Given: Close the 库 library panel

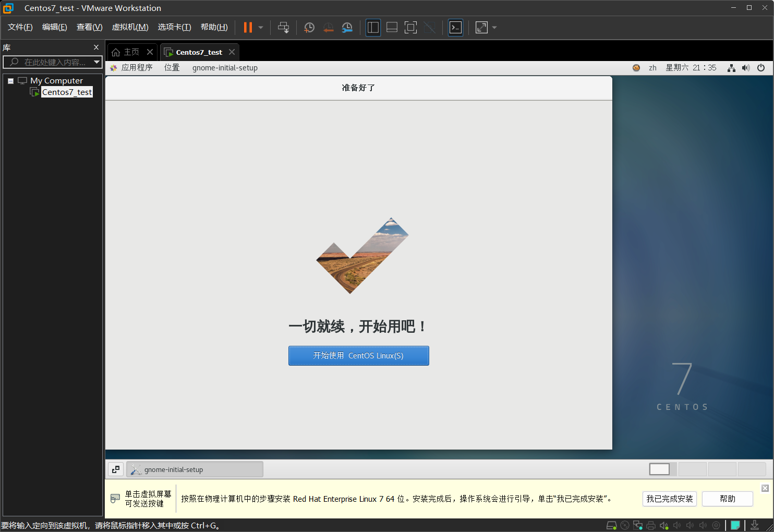Looking at the screenshot, I should pyautogui.click(x=96, y=47).
